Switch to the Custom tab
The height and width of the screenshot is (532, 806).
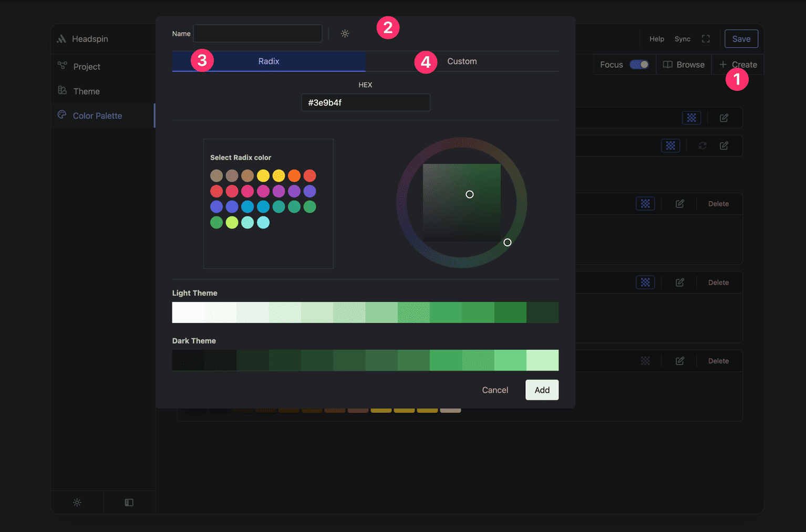coord(461,61)
